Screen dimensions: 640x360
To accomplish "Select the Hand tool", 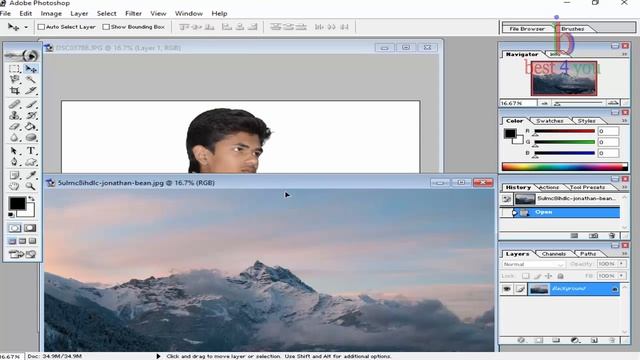I will coord(14,187).
